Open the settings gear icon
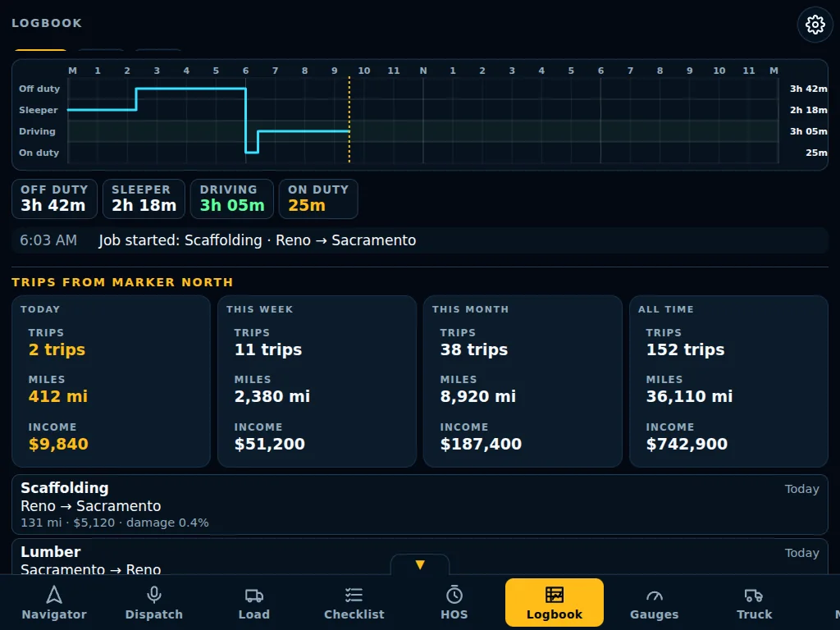Image resolution: width=840 pixels, height=630 pixels. pyautogui.click(x=815, y=24)
